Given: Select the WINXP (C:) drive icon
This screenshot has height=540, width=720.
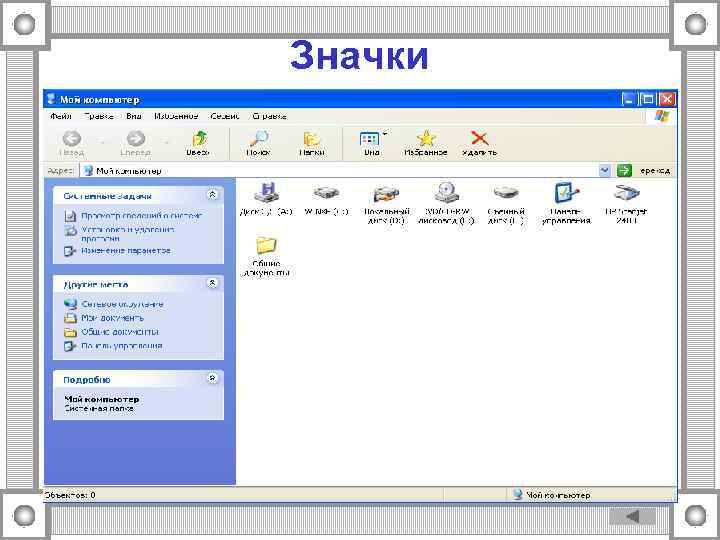Looking at the screenshot, I should pos(326,198).
